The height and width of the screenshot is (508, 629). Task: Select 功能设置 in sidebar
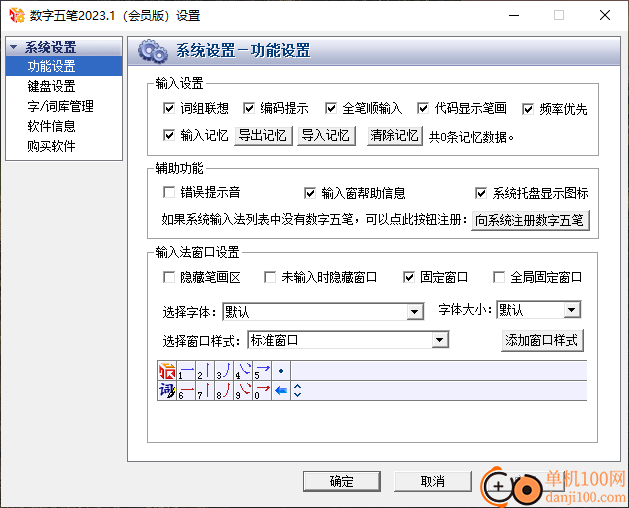click(64, 66)
